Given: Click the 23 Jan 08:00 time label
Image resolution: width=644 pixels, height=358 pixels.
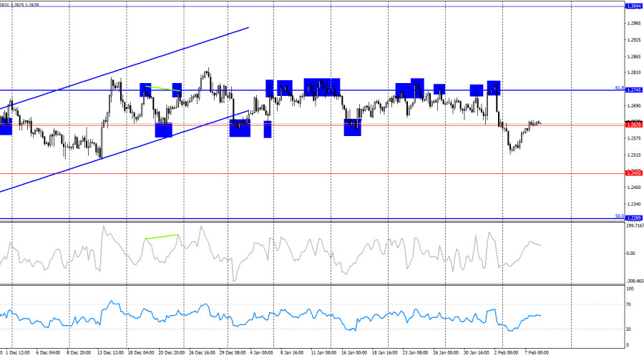Looking at the screenshot, I should [415, 353].
